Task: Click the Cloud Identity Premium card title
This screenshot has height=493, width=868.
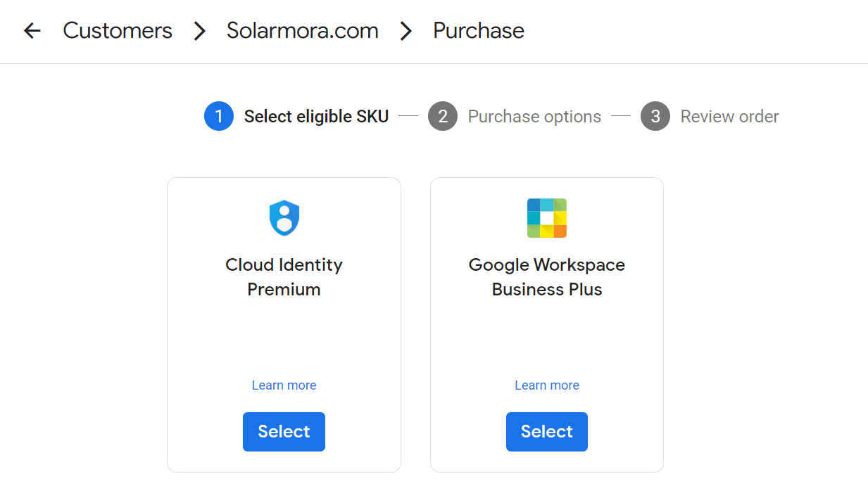Action: coord(284,277)
